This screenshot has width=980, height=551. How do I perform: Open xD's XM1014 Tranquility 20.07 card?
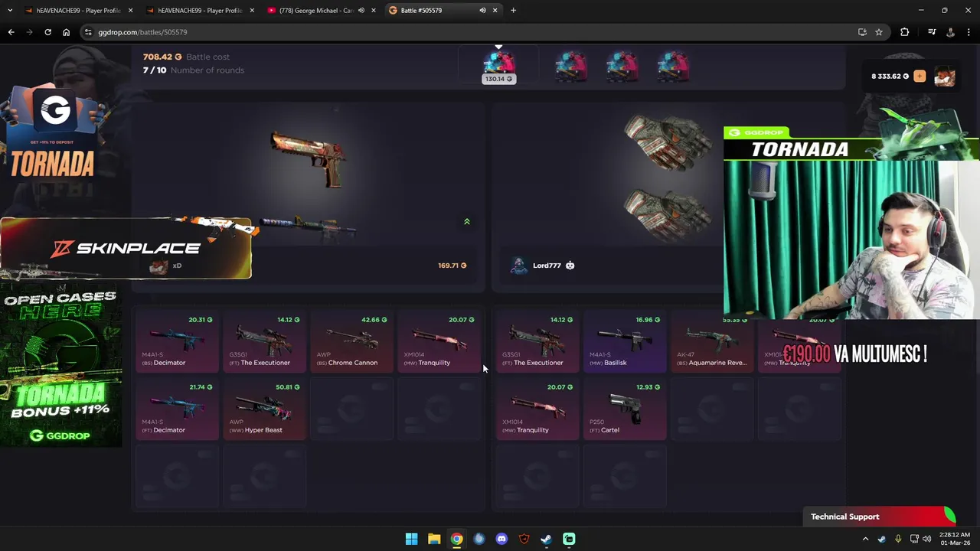(x=439, y=341)
